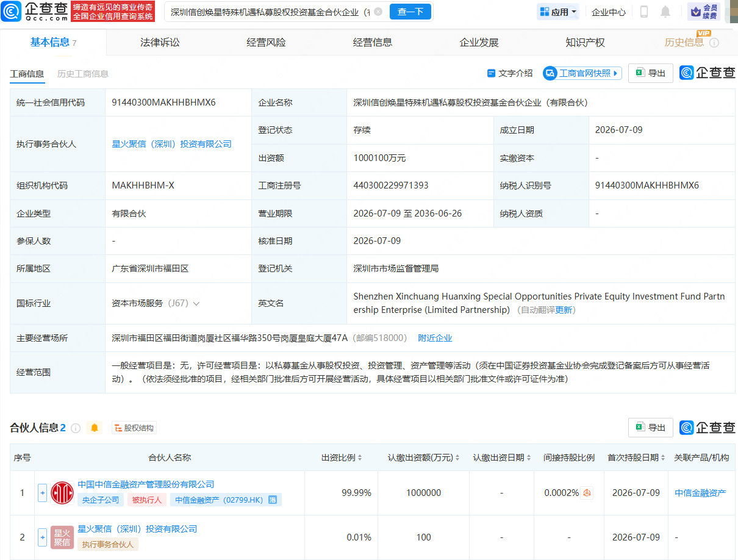Open 企业中心 in the header
Screen dimensions: 738x560
609,12
